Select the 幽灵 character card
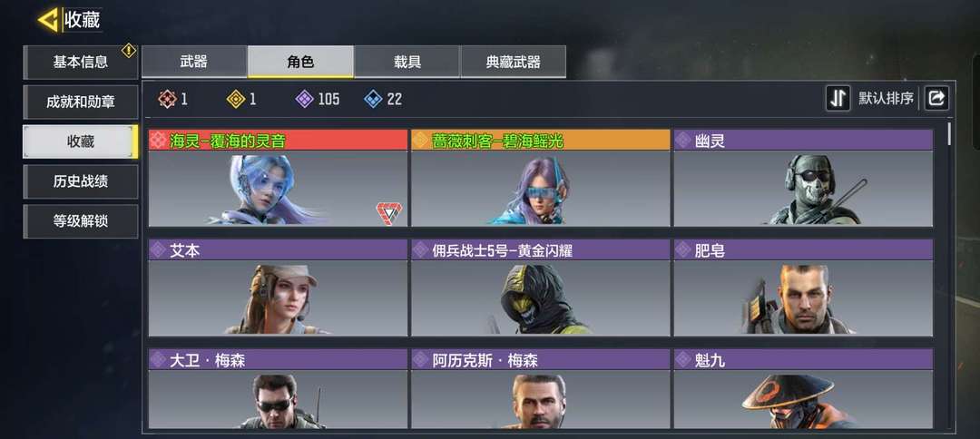This screenshot has width=980, height=439. [803, 178]
